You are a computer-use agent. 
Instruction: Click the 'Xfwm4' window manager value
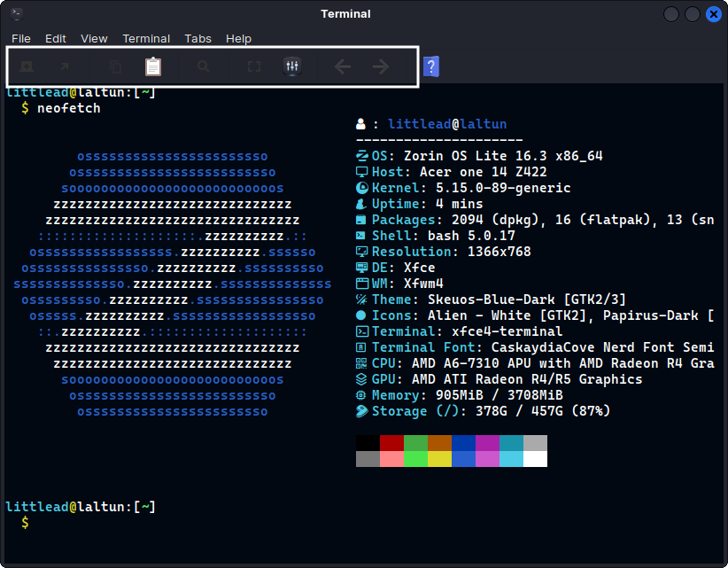[423, 284]
